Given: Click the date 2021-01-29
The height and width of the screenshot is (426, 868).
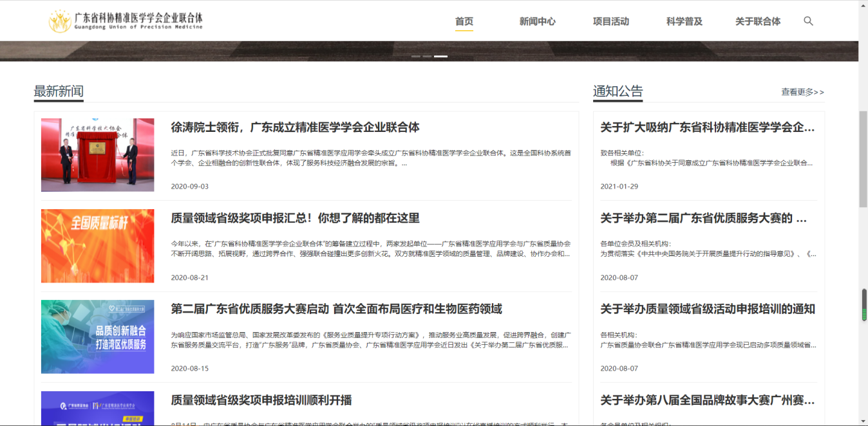Looking at the screenshot, I should click(619, 187).
